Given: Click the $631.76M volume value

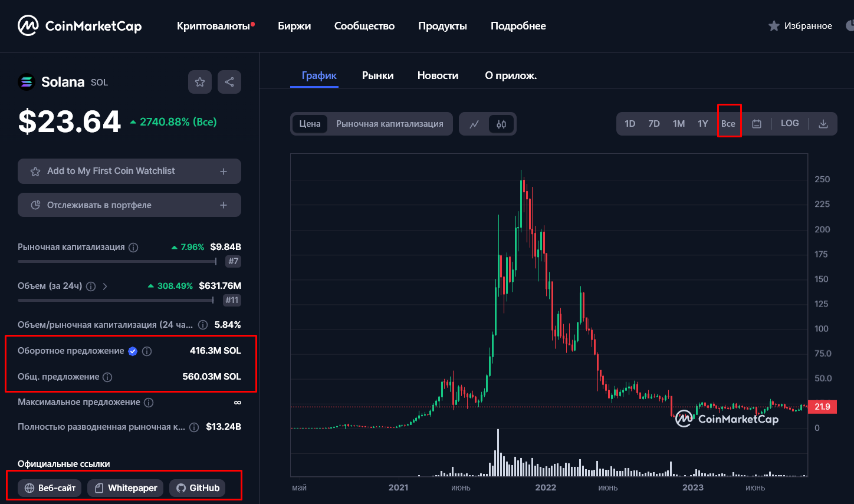Looking at the screenshot, I should click(220, 286).
